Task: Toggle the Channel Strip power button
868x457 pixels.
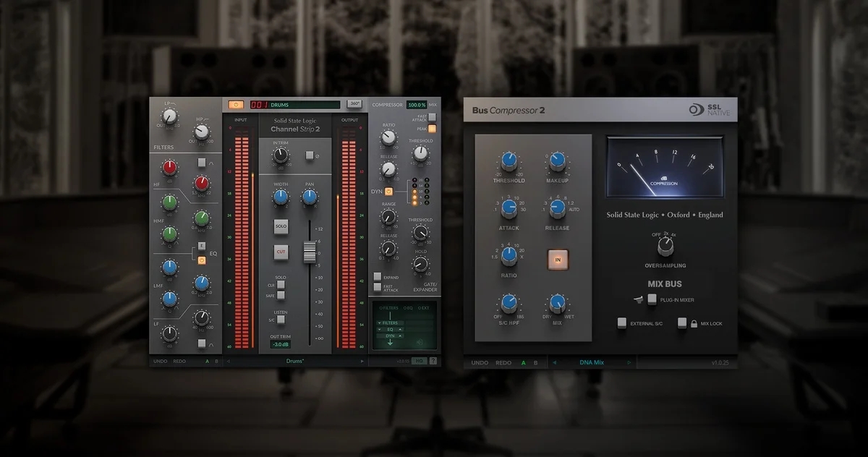Action: pyautogui.click(x=236, y=104)
